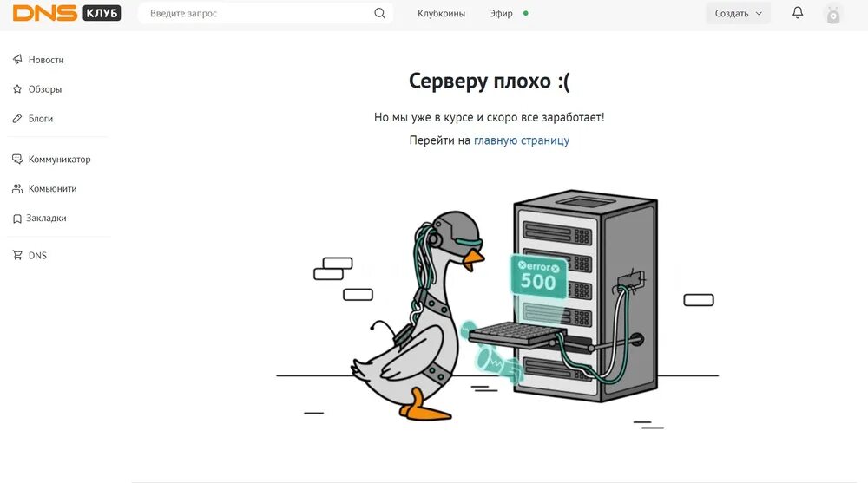Click the star Обзоры icon
The height and width of the screenshot is (483, 868).
pos(17,89)
